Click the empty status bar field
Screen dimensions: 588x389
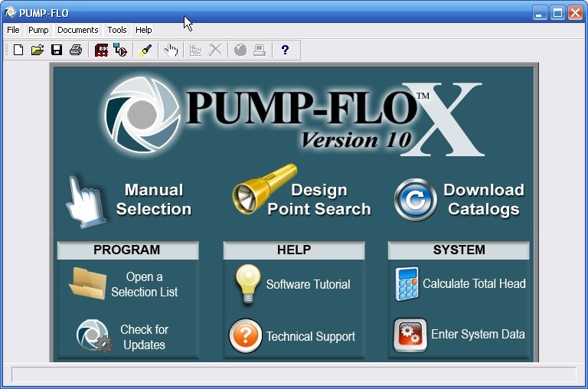point(294,374)
